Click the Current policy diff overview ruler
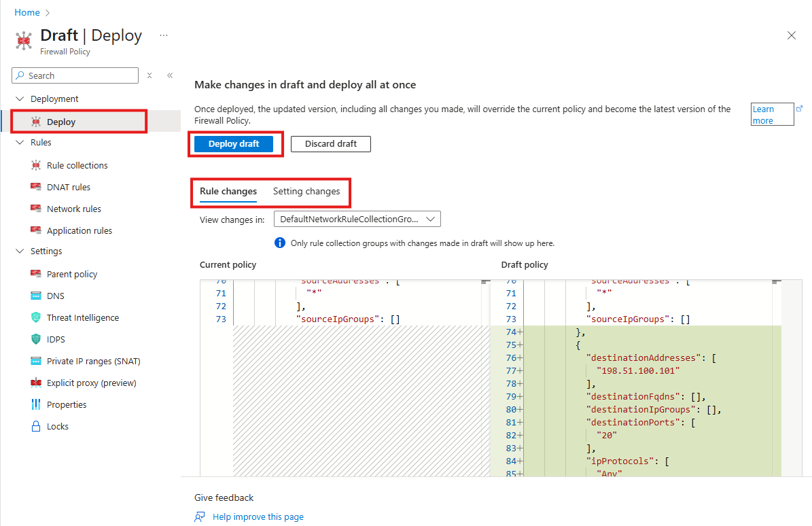812x526 pixels. click(x=485, y=378)
